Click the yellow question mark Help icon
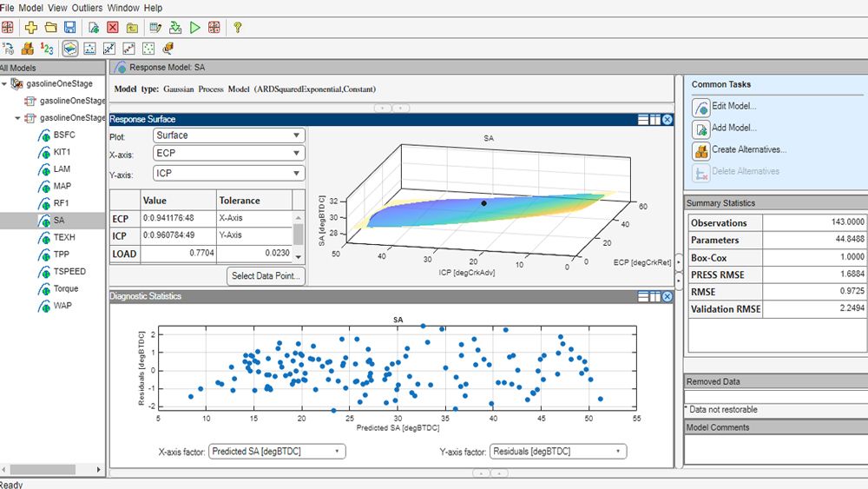The image size is (868, 489). tap(237, 28)
